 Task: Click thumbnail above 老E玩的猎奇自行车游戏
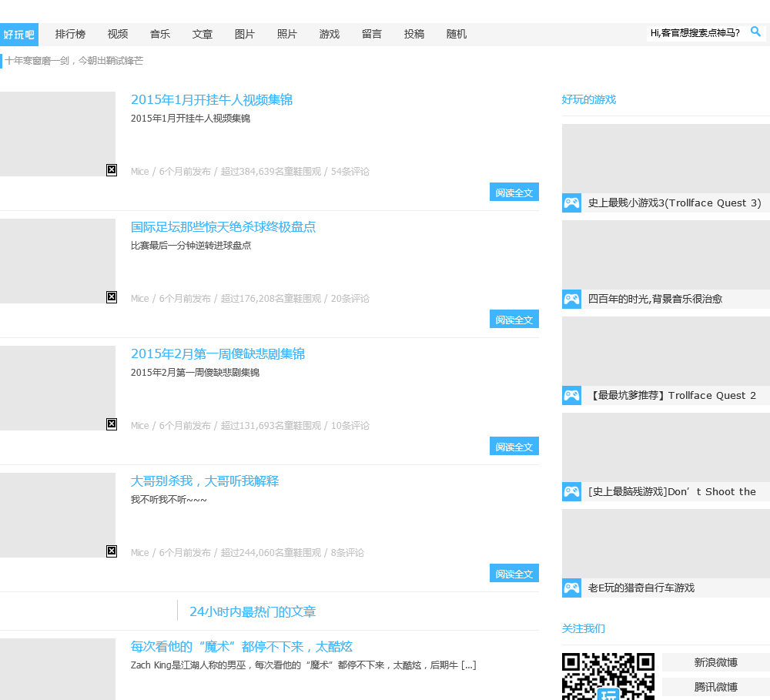[666, 544]
